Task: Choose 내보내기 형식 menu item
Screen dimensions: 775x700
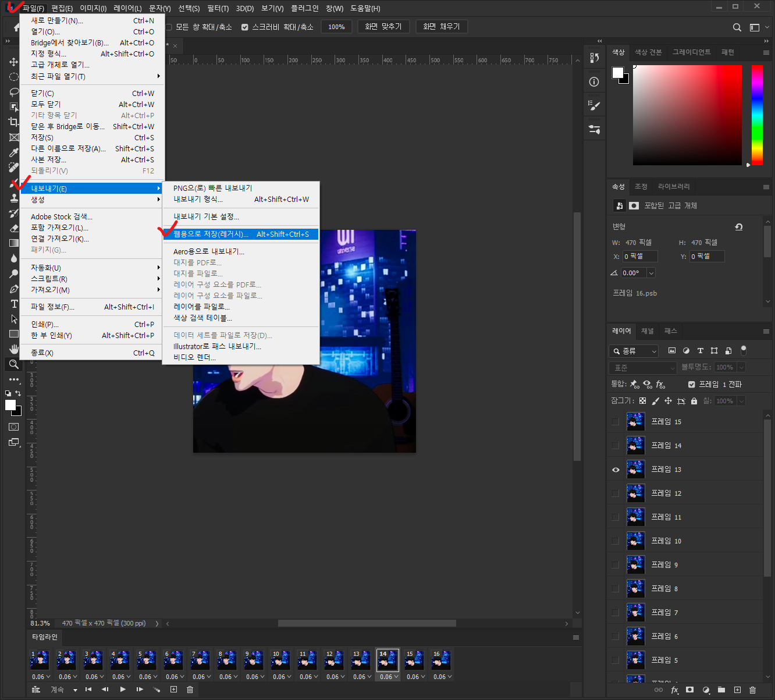Action: click(241, 199)
